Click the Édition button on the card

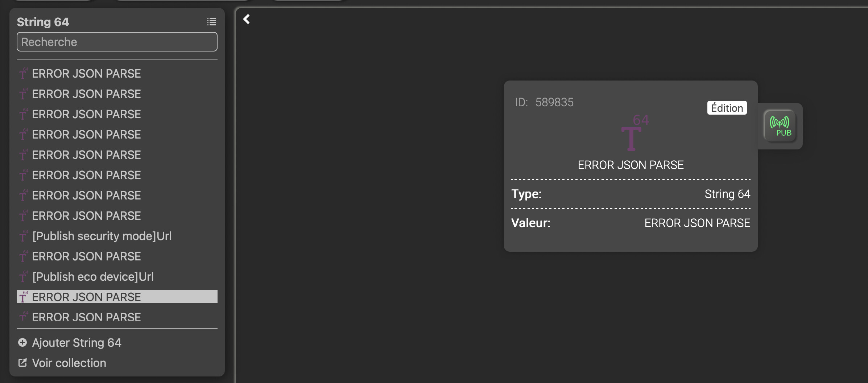click(727, 108)
